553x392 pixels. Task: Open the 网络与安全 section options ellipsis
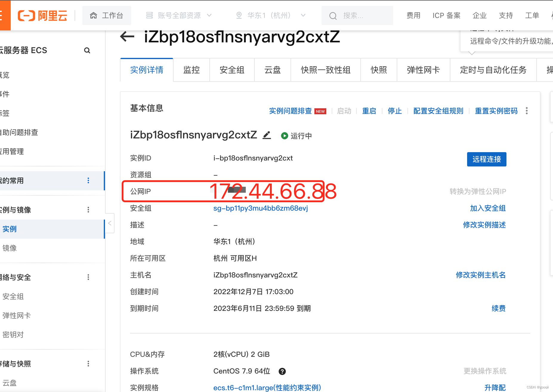click(88, 277)
